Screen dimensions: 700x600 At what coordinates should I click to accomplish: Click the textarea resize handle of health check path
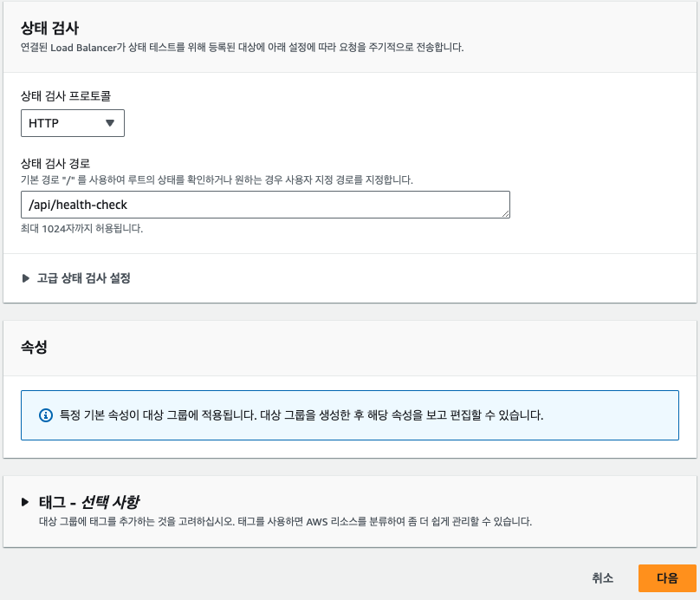coord(505,214)
